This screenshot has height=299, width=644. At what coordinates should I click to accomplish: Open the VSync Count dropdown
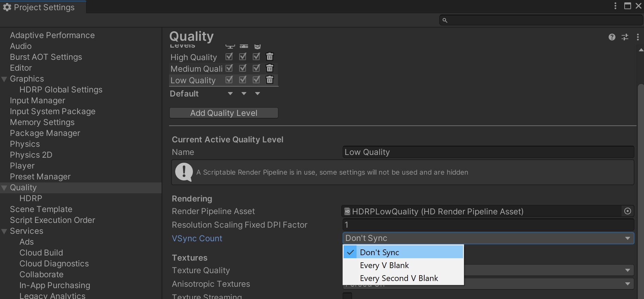(488, 238)
